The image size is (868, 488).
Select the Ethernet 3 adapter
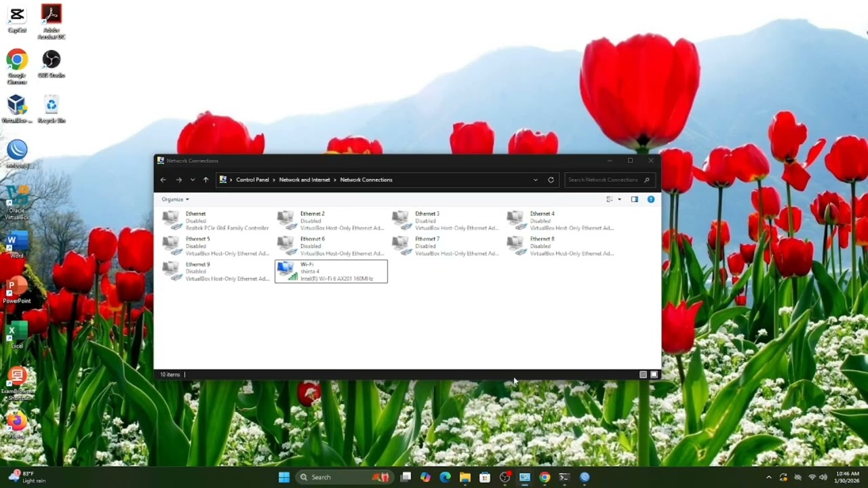click(446, 221)
